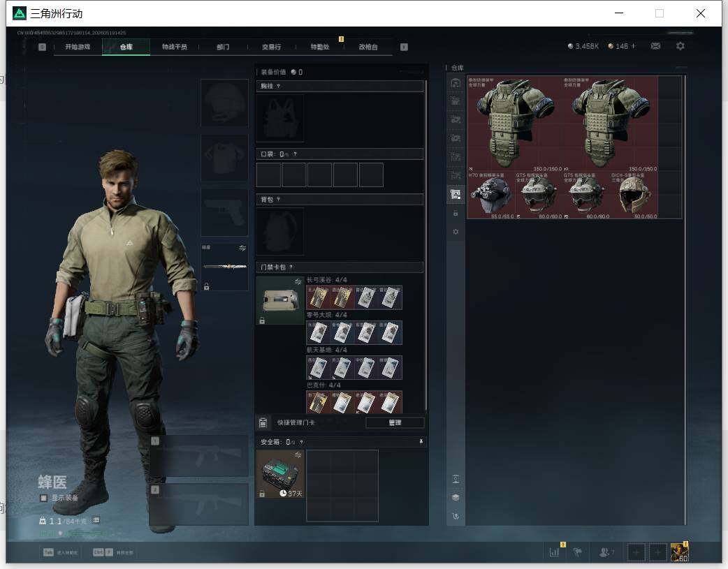728x569 pixels.
Task: Click the plus beside 146 currency
Action: [633, 46]
